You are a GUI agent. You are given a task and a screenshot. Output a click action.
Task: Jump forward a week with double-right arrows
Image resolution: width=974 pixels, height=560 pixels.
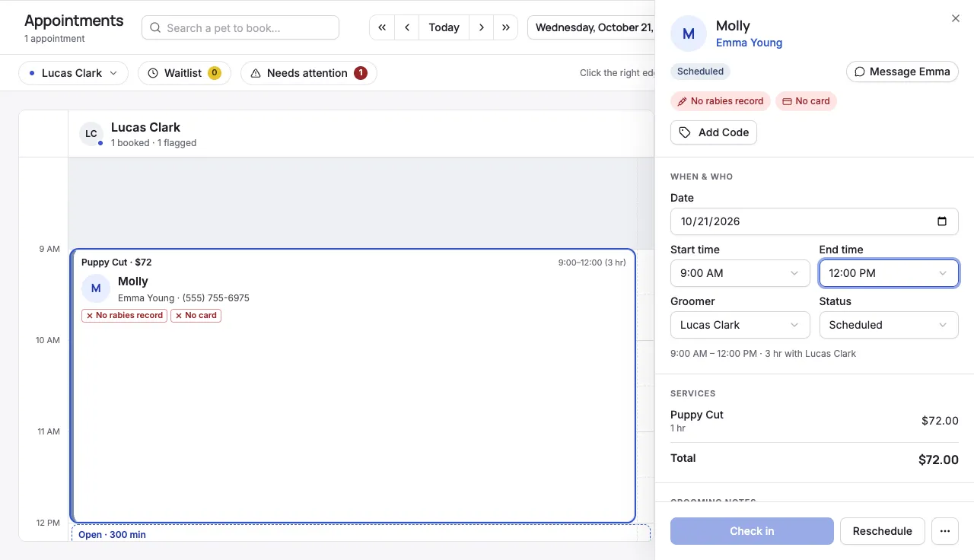506,27
